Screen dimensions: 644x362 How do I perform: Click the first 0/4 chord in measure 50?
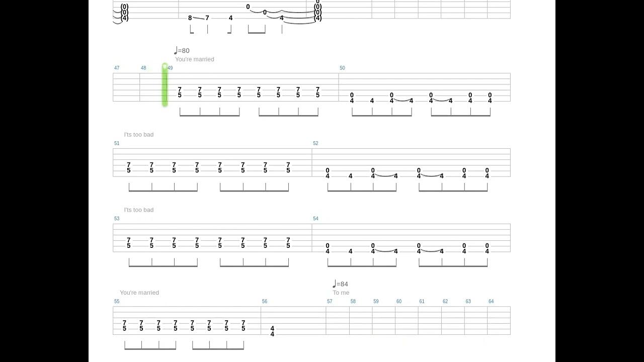352,98
